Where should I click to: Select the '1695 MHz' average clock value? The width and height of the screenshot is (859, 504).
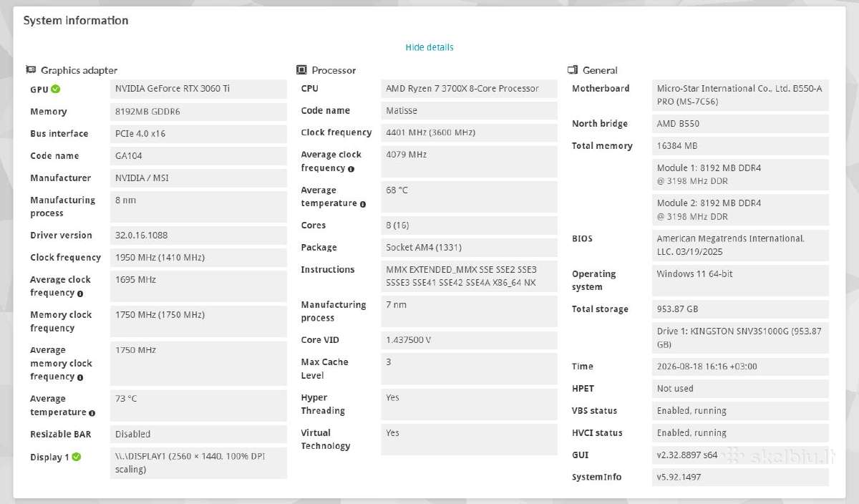[198, 286]
